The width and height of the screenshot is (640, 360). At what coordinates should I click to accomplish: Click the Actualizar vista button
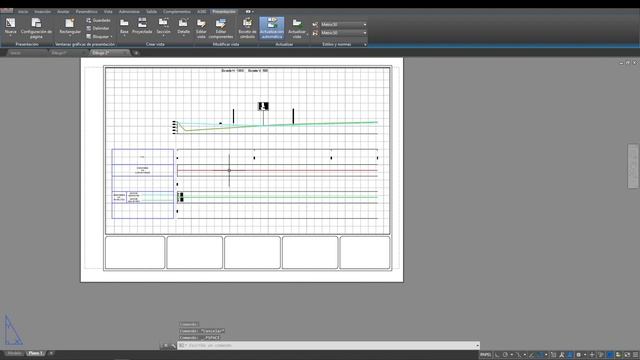pos(297,28)
